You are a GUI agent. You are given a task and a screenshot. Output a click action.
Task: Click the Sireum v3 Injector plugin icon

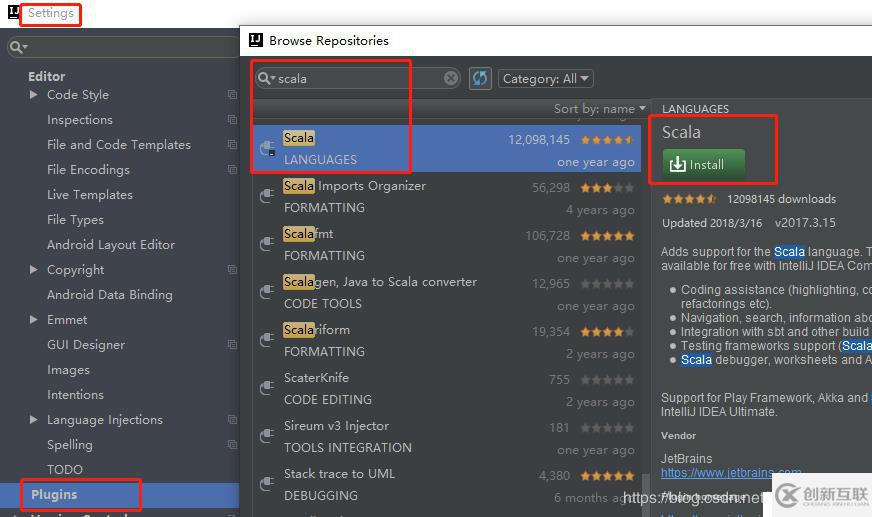267,436
